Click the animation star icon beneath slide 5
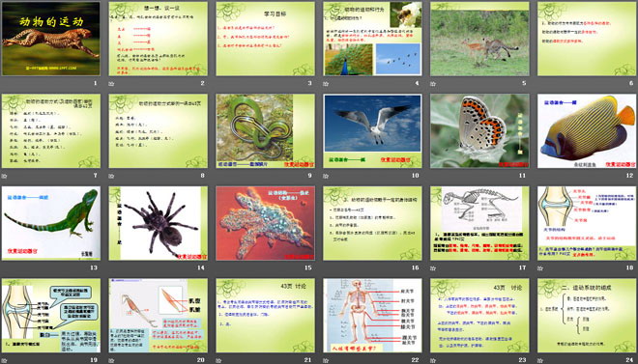 [433, 84]
